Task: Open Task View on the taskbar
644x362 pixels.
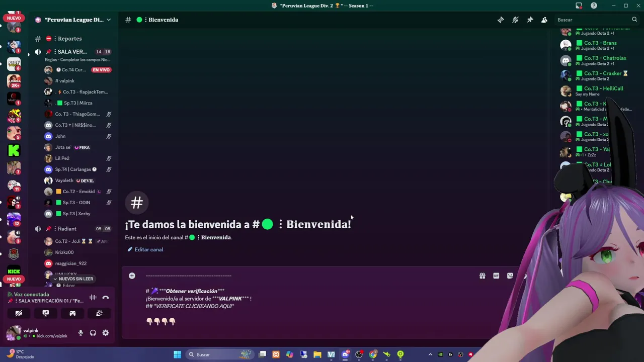Action: tap(262, 354)
